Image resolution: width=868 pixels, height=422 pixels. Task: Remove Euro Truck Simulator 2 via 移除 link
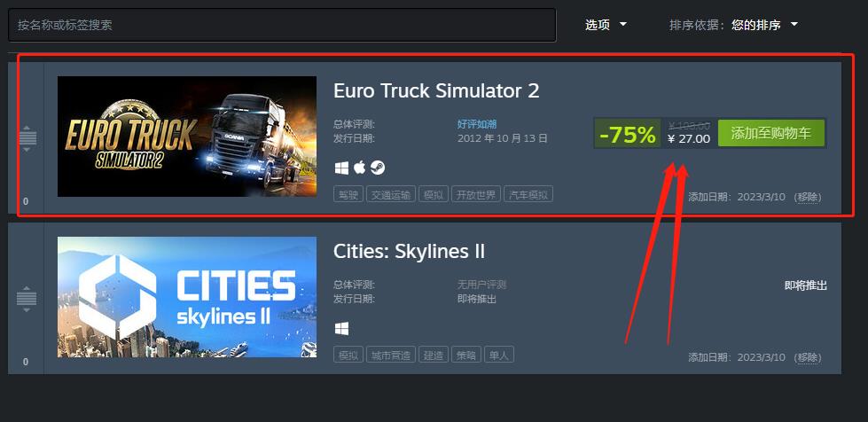(x=808, y=197)
